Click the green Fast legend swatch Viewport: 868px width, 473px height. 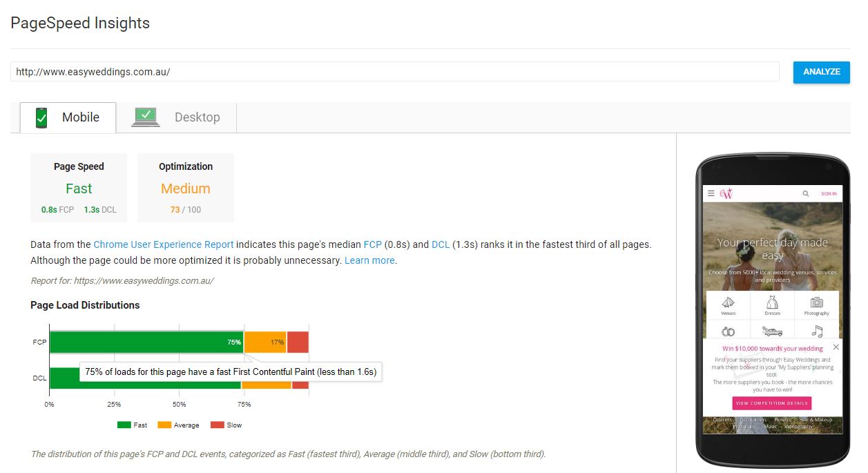[x=124, y=425]
